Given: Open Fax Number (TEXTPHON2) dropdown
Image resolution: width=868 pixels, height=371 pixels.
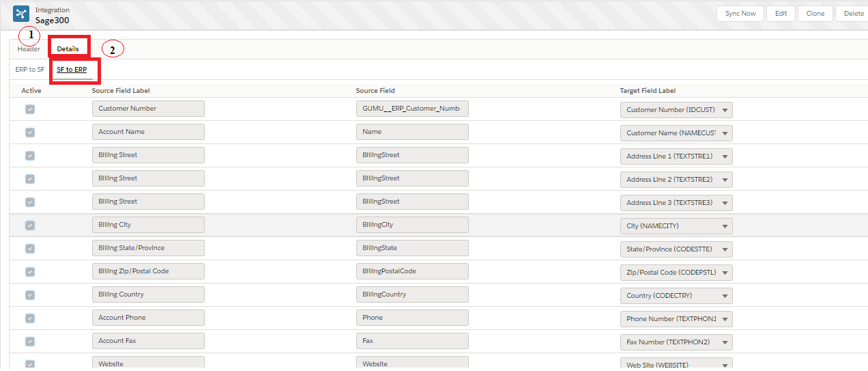Looking at the screenshot, I should coord(676,342).
